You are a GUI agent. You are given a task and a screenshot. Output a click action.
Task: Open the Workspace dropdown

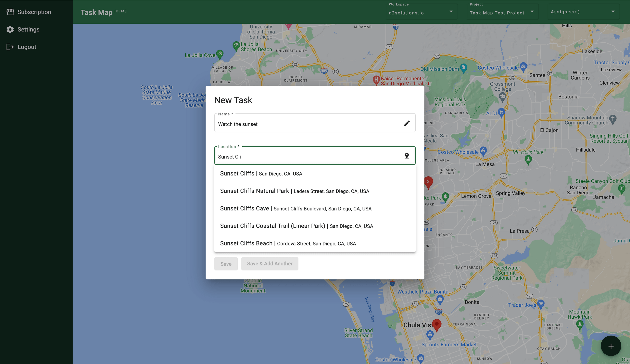[x=451, y=11]
